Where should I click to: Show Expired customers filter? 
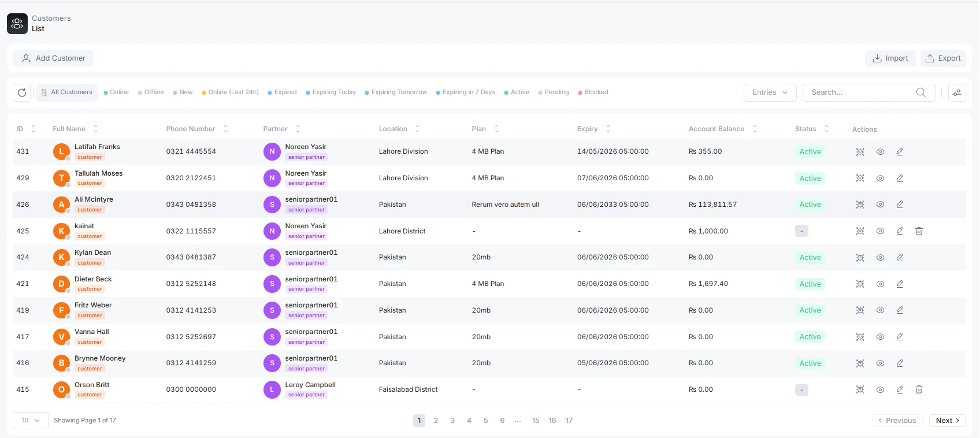(x=282, y=92)
